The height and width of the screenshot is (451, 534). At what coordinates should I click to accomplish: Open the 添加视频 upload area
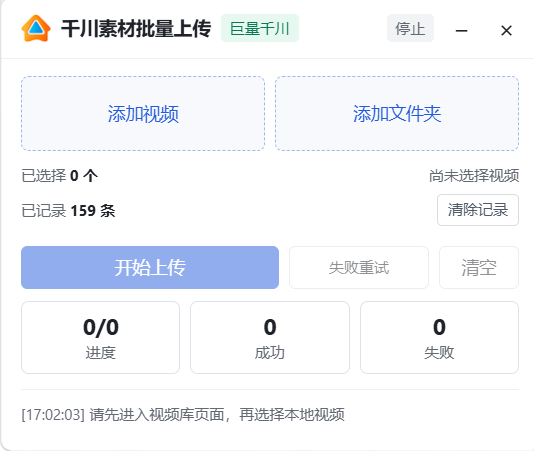143,113
